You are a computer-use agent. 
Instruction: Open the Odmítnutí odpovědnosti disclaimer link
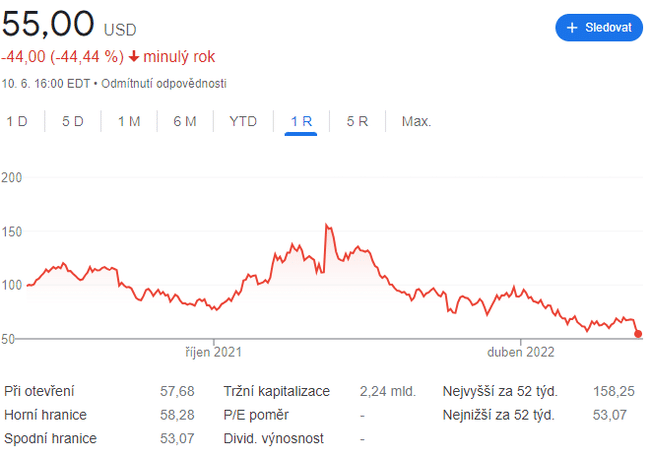[163, 83]
